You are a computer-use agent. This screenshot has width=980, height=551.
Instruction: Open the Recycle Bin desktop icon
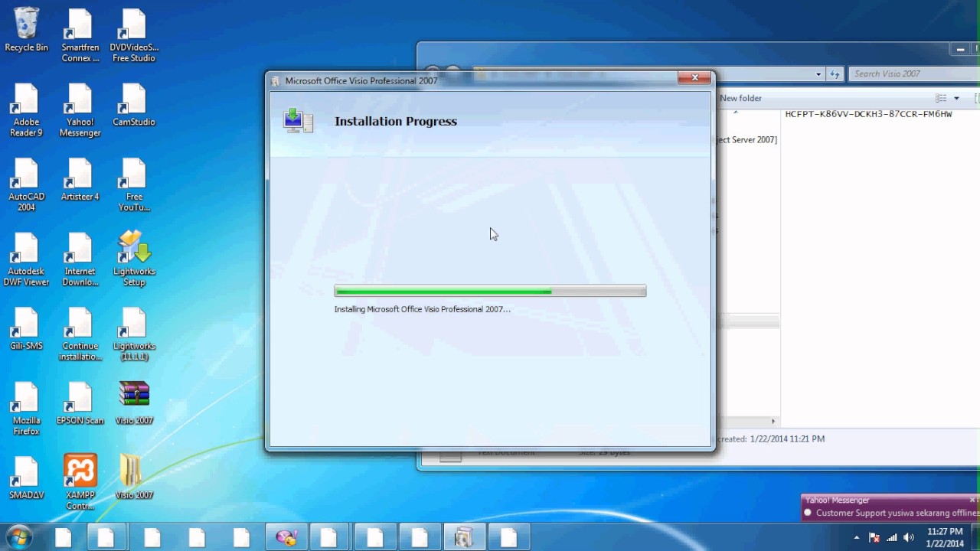(x=26, y=31)
